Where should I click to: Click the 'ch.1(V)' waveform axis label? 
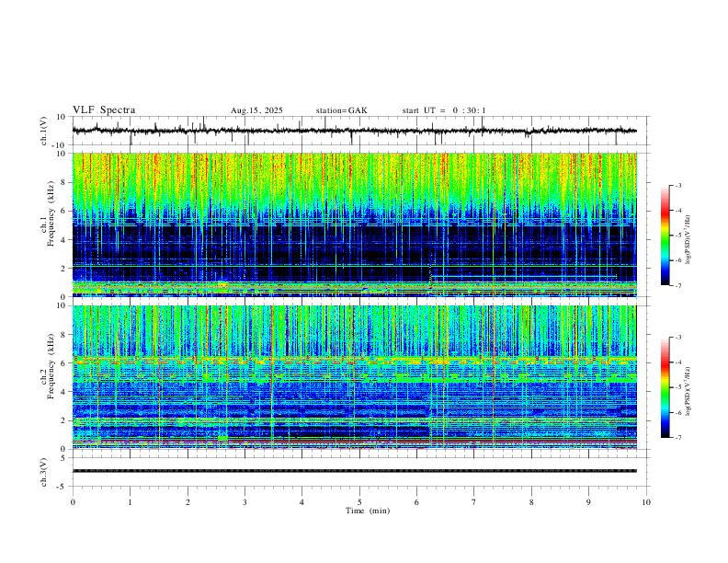[x=45, y=131]
